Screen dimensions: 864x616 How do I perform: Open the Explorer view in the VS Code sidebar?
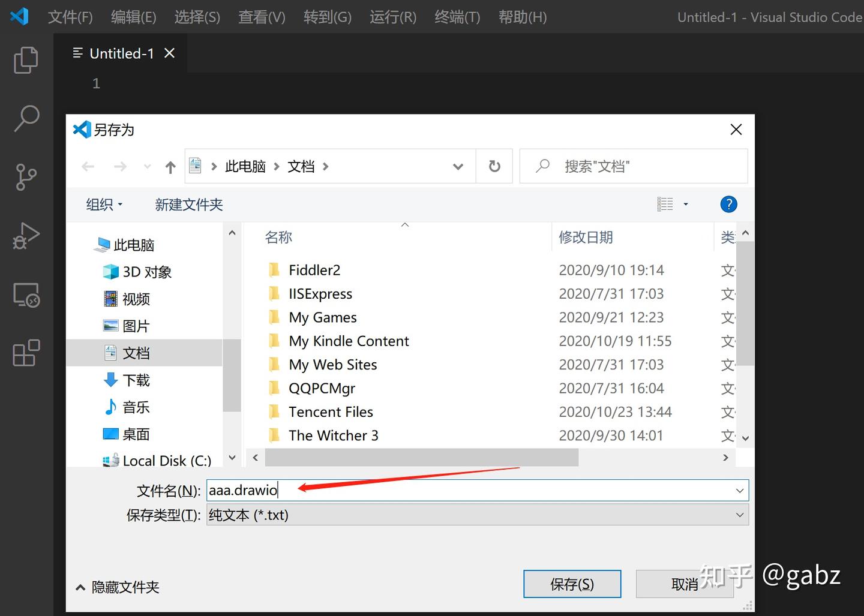click(26, 59)
